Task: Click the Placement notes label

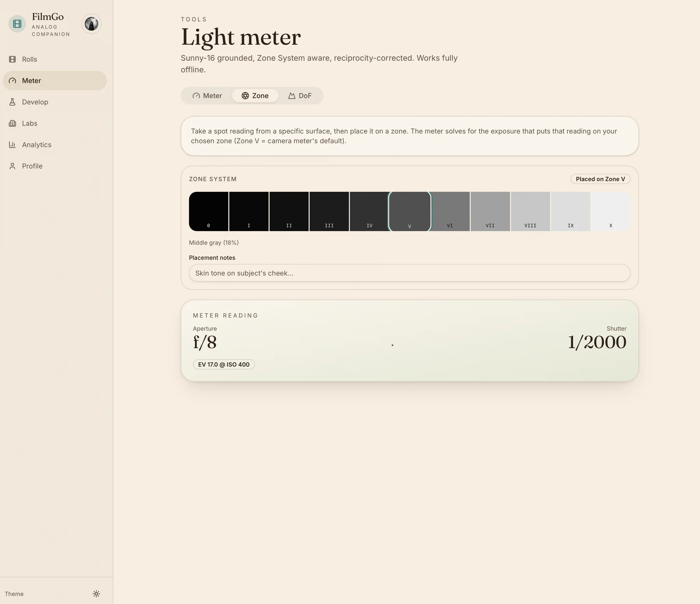Action: [x=212, y=258]
